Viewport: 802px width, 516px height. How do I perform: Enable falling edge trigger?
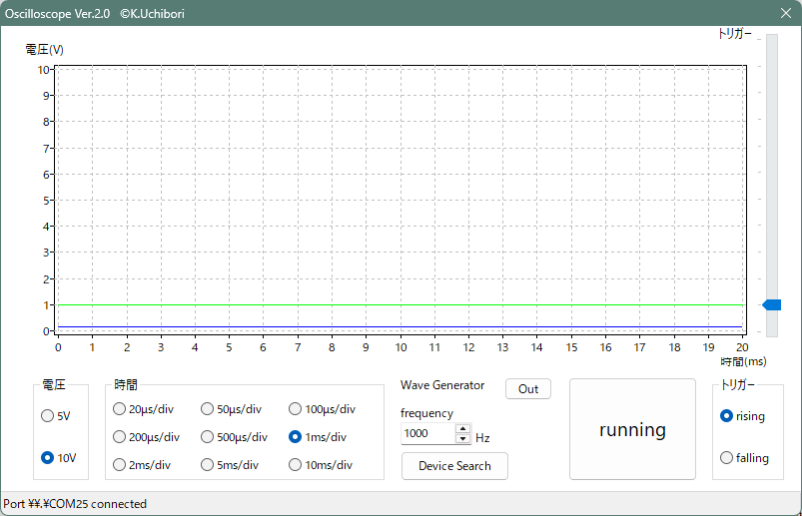[x=727, y=457]
